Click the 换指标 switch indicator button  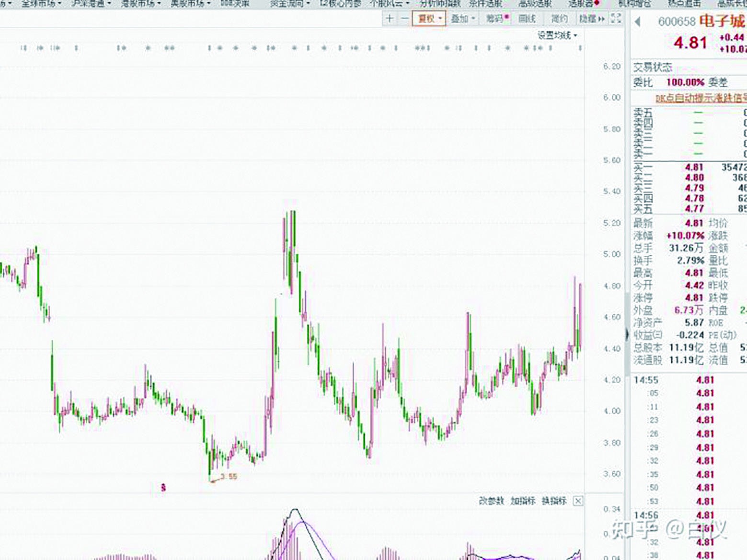pos(554,501)
